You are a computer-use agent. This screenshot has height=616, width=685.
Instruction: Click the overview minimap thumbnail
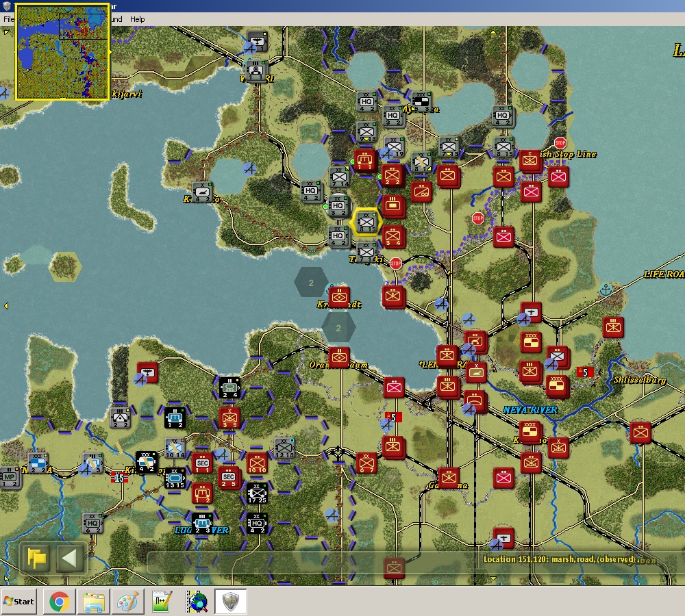[62, 51]
